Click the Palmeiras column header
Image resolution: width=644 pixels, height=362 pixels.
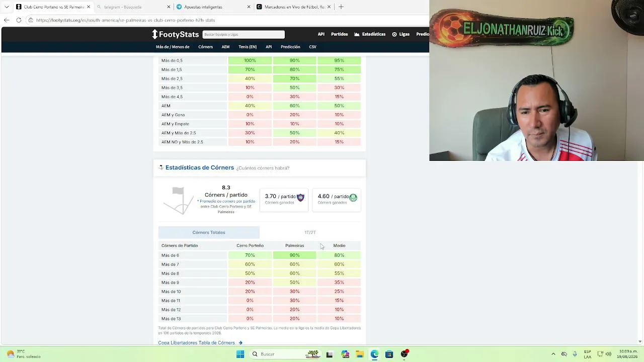coord(294,245)
